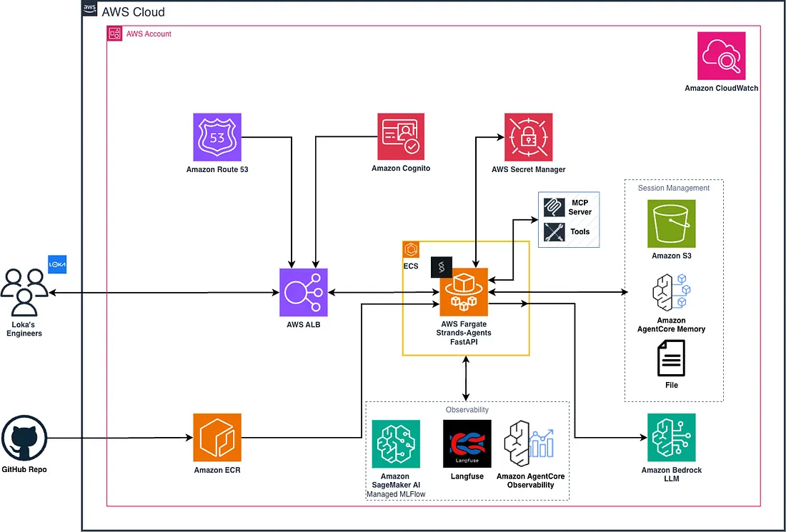Click the 'GitHub Repo' label
Viewport: 786px width, 532px height.
pos(24,469)
